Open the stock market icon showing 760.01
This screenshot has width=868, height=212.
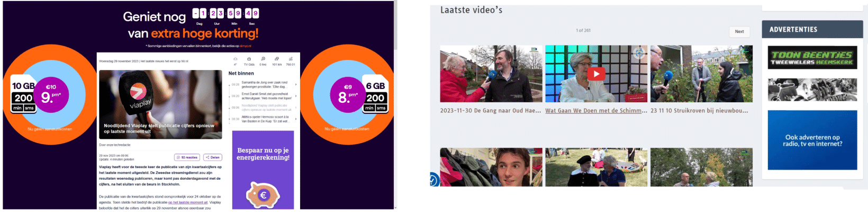click(x=291, y=61)
